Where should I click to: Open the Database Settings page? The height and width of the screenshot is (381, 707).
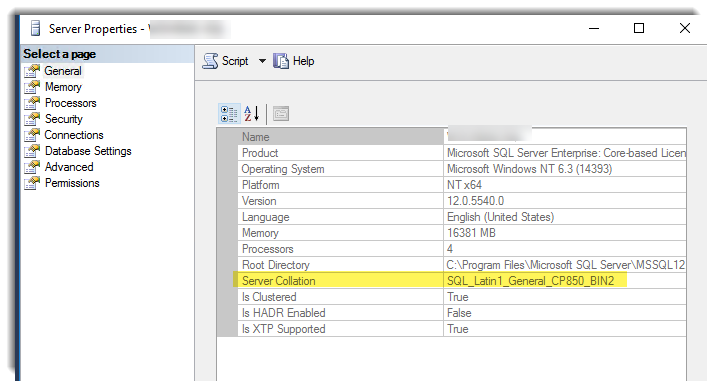[88, 151]
